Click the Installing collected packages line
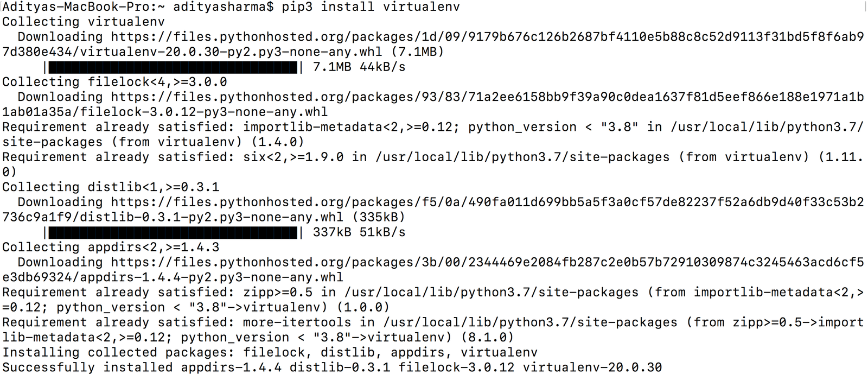The image size is (868, 374). pyautogui.click(x=270, y=352)
